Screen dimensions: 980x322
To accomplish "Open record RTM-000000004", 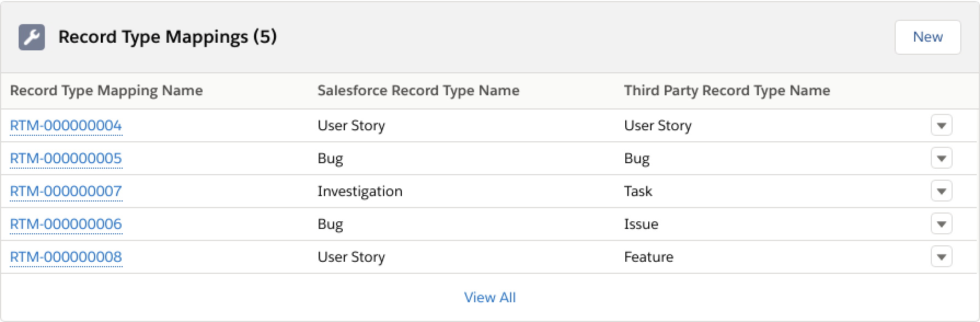I will point(66,126).
